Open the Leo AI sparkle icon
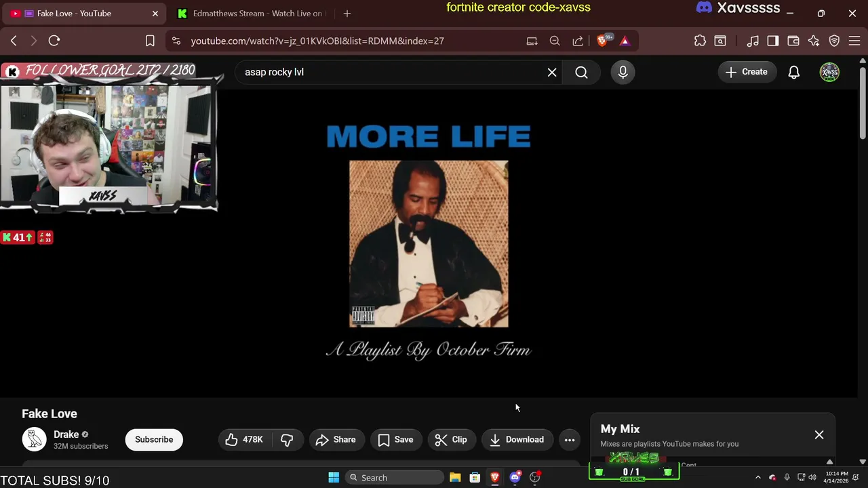 click(x=814, y=41)
